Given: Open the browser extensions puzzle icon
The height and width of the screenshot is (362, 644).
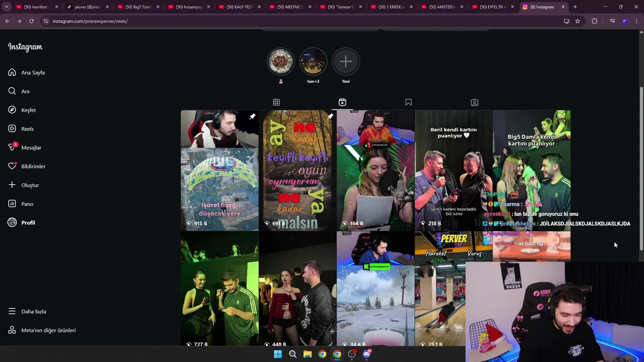Looking at the screenshot, I should (595, 21).
